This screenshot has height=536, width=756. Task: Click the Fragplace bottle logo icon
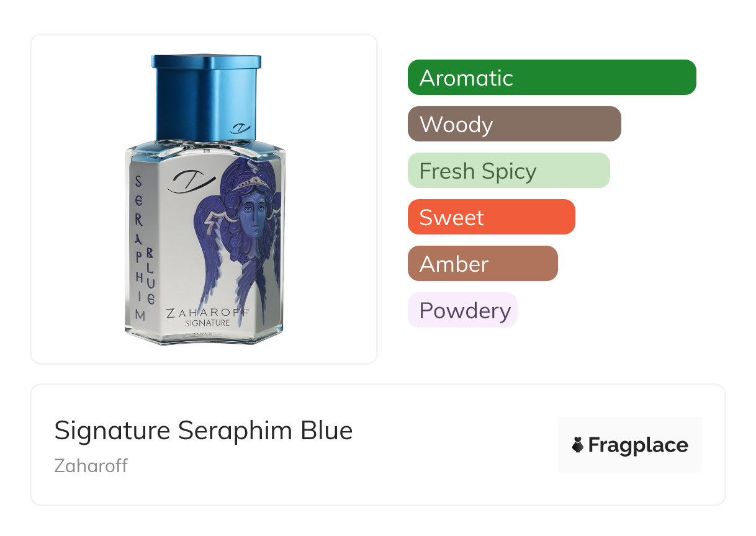pos(578,445)
